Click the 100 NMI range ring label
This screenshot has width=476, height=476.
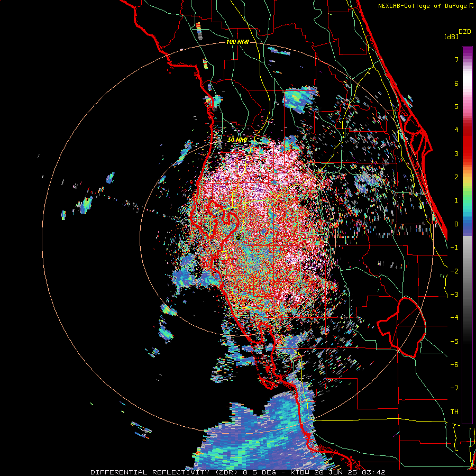(237, 42)
